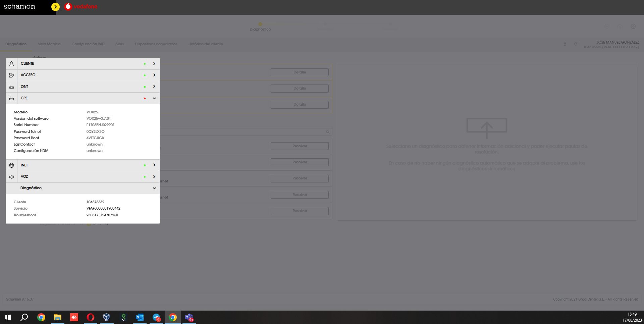Open Outlook from taskbar
Image resolution: width=644 pixels, height=324 pixels.
click(140, 317)
